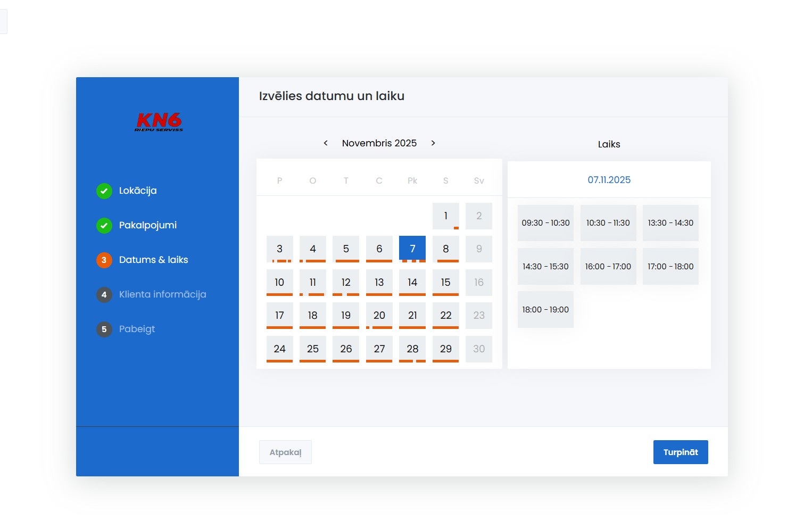
Task: Pick November 6 in the calendar
Action: (379, 249)
